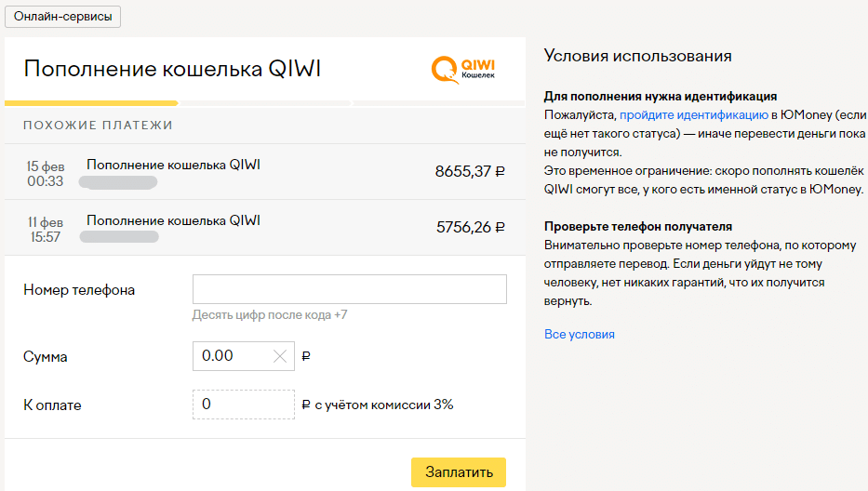Click the 15 фев 00:33 date
Viewport: 868px width, 491px height.
[46, 174]
